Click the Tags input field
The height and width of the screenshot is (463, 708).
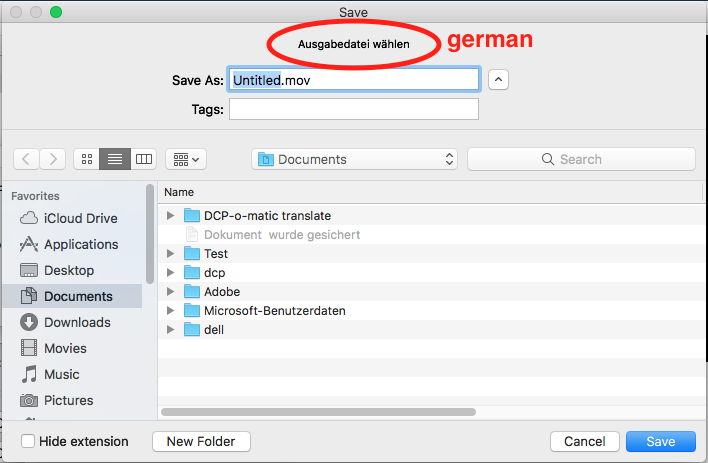coord(354,109)
